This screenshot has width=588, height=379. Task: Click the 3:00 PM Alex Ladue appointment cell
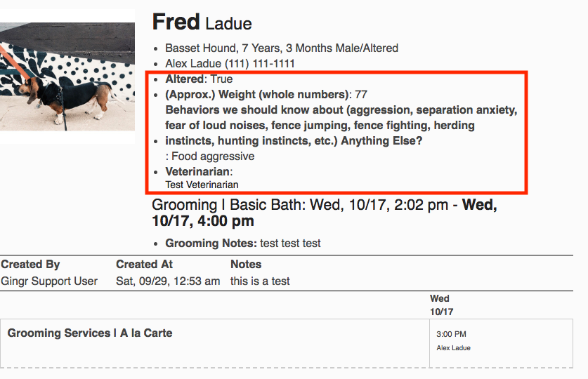coord(501,343)
